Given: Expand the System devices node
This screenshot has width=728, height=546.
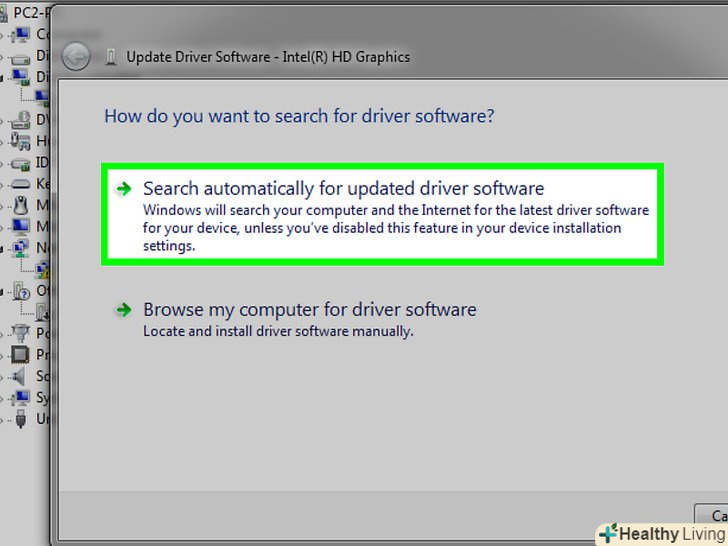Looking at the screenshot, I should pyautogui.click(x=2, y=399).
